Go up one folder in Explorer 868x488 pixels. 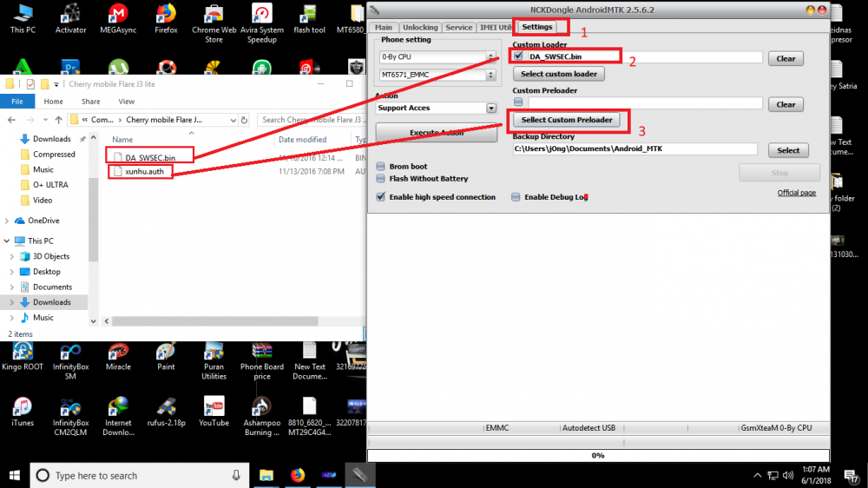58,120
